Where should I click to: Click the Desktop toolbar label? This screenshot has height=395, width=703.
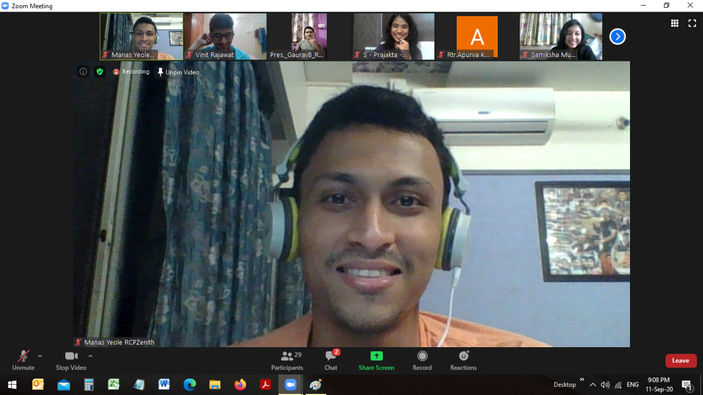pyautogui.click(x=564, y=385)
